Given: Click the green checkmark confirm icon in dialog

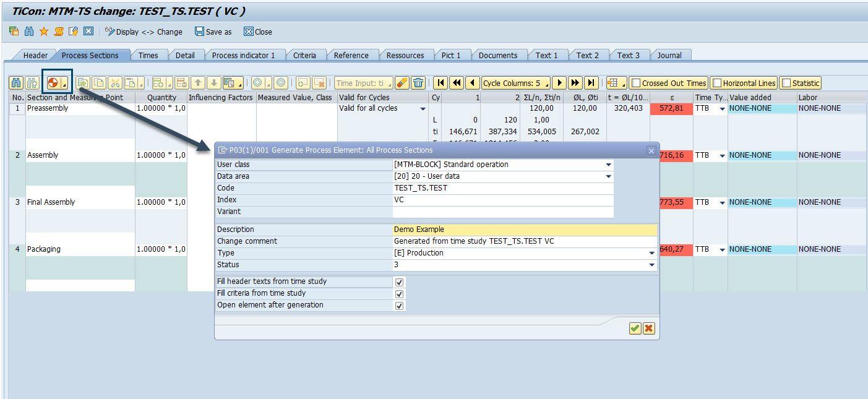Looking at the screenshot, I should click(635, 328).
